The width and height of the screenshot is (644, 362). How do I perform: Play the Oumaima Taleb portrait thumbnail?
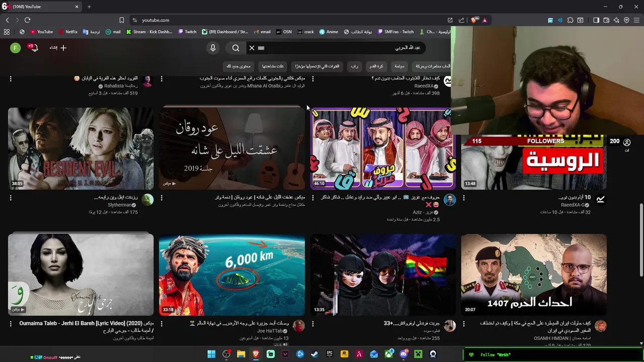click(x=80, y=275)
